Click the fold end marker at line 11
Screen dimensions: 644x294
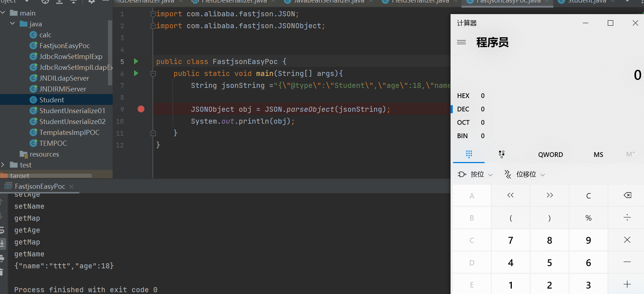pyautogui.click(x=153, y=133)
